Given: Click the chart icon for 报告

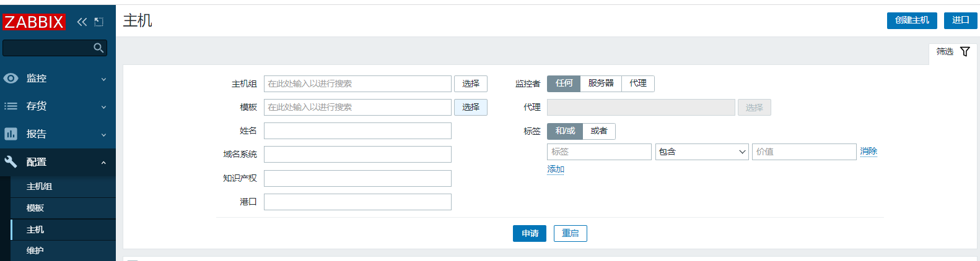Looking at the screenshot, I should point(11,134).
